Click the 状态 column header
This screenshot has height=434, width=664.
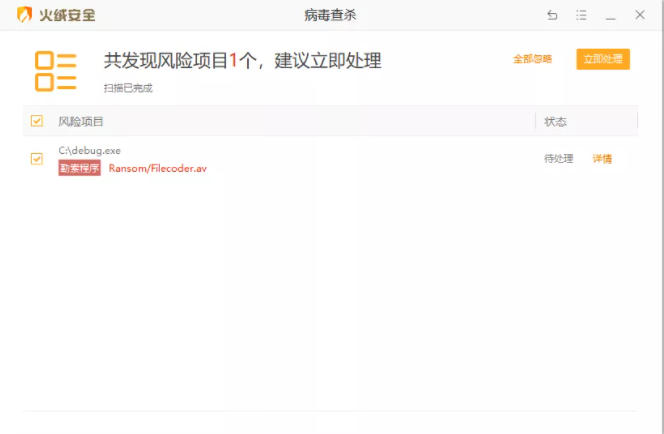point(555,122)
